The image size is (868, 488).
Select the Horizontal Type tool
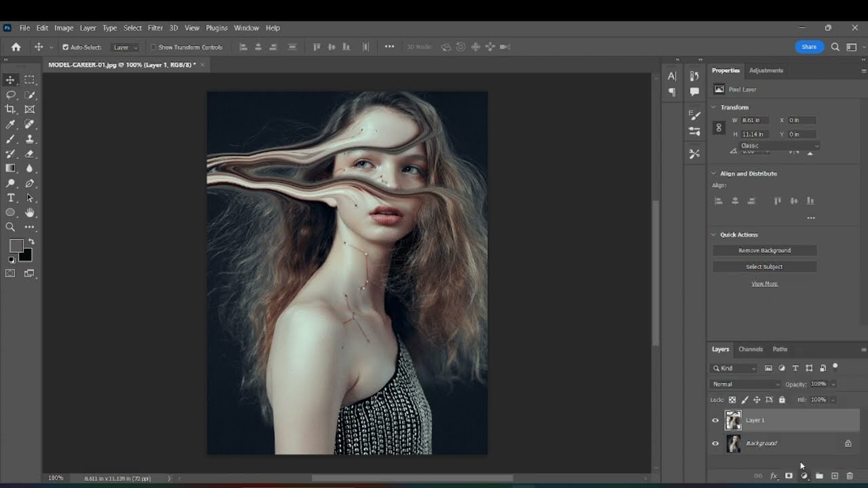[x=10, y=198]
